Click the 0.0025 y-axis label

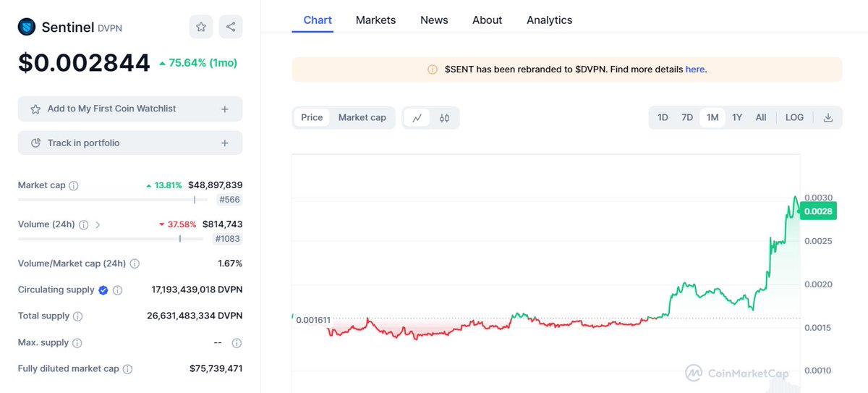[818, 241]
